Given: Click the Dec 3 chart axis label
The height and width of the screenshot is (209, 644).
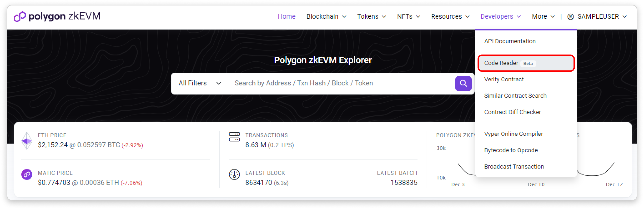Looking at the screenshot, I should [x=458, y=184].
